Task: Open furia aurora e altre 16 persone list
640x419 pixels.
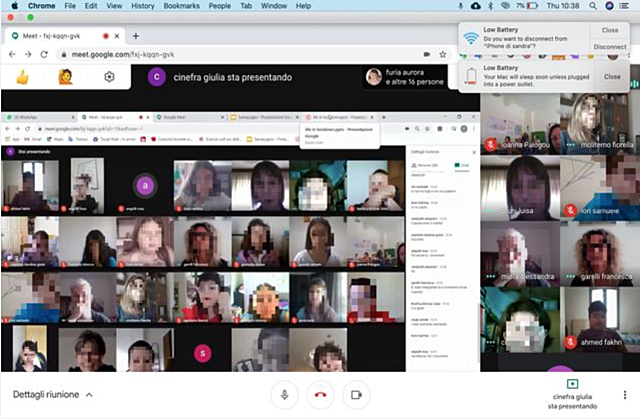Action: click(405, 77)
